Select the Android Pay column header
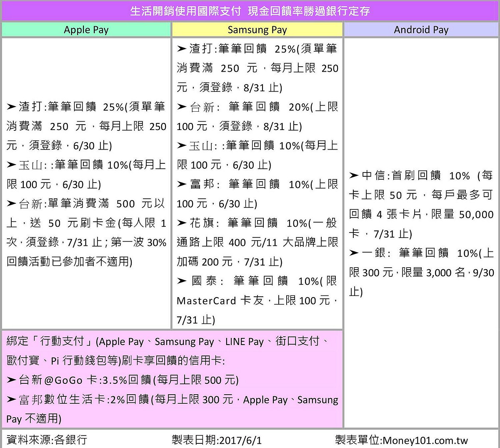 click(421, 30)
